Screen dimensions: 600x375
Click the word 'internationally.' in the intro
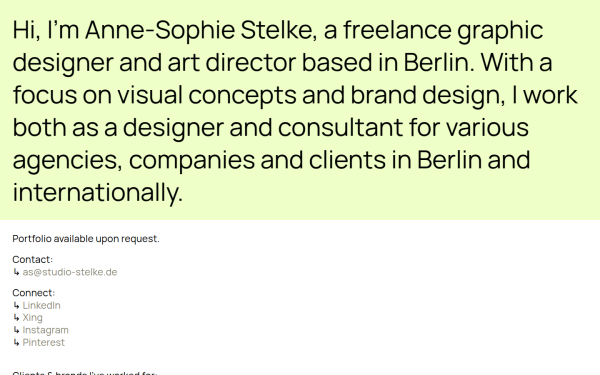pos(98,192)
